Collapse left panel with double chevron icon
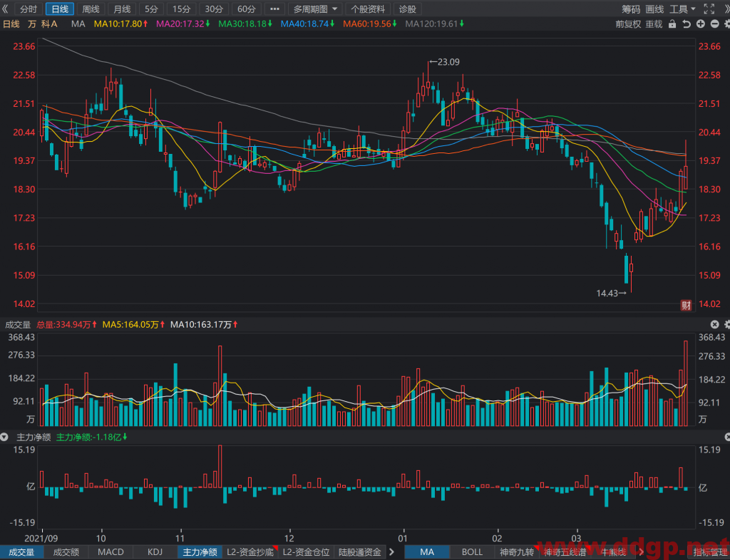The width and height of the screenshot is (730, 560). click(x=5, y=9)
